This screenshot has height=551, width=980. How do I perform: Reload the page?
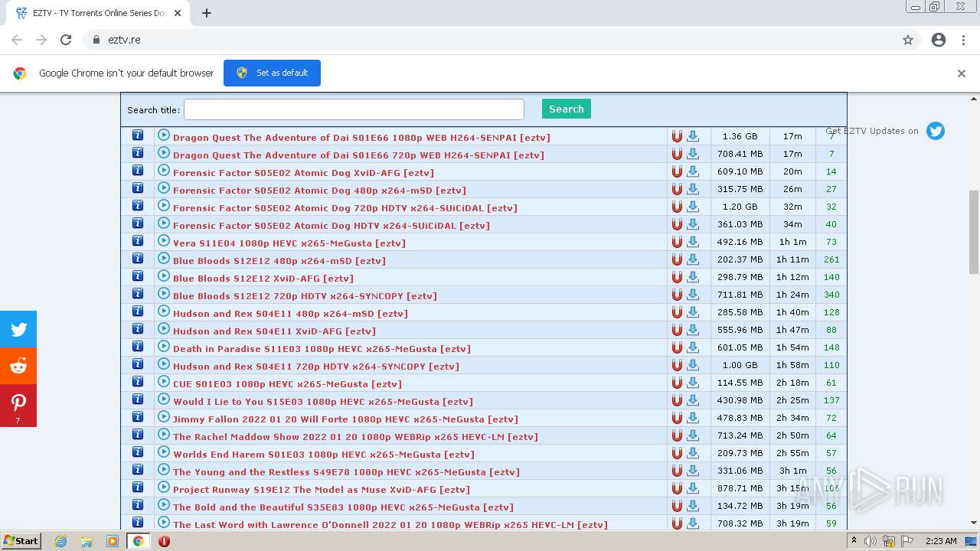[x=66, y=40]
